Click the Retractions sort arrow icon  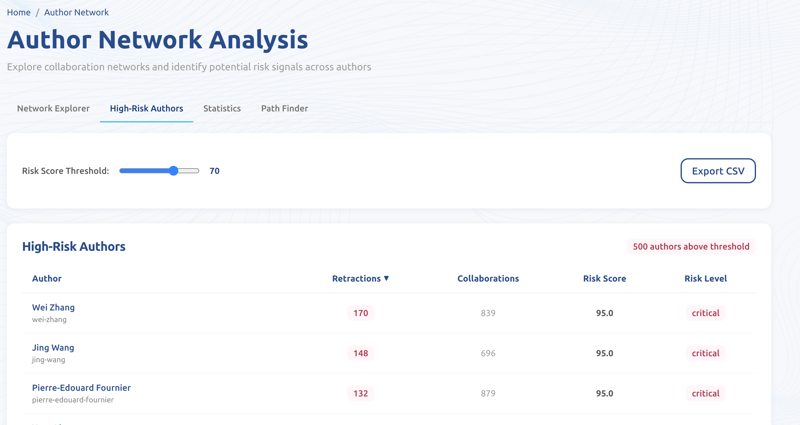click(387, 278)
